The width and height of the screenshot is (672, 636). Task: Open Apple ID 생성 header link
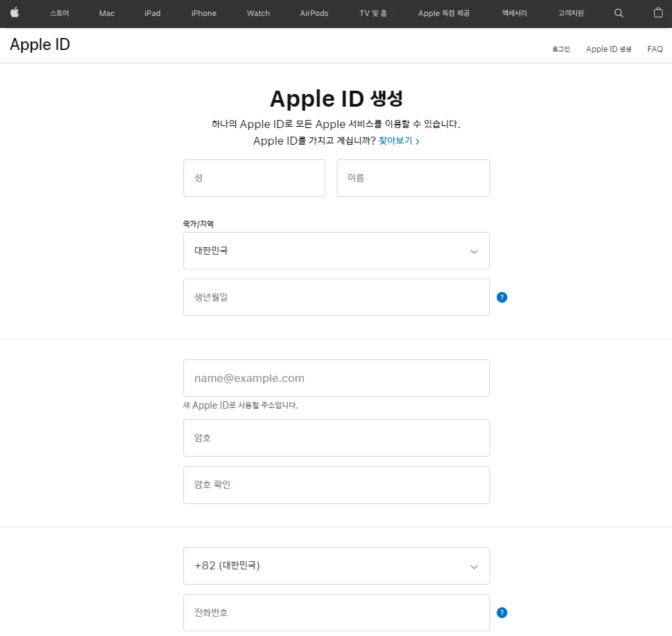[x=608, y=49]
